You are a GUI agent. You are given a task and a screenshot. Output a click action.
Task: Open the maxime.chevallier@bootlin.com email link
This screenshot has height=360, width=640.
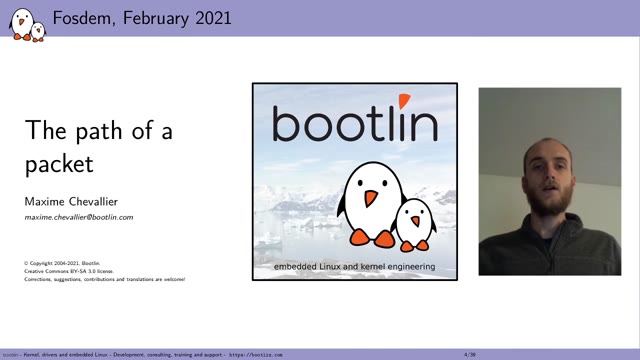(x=79, y=217)
